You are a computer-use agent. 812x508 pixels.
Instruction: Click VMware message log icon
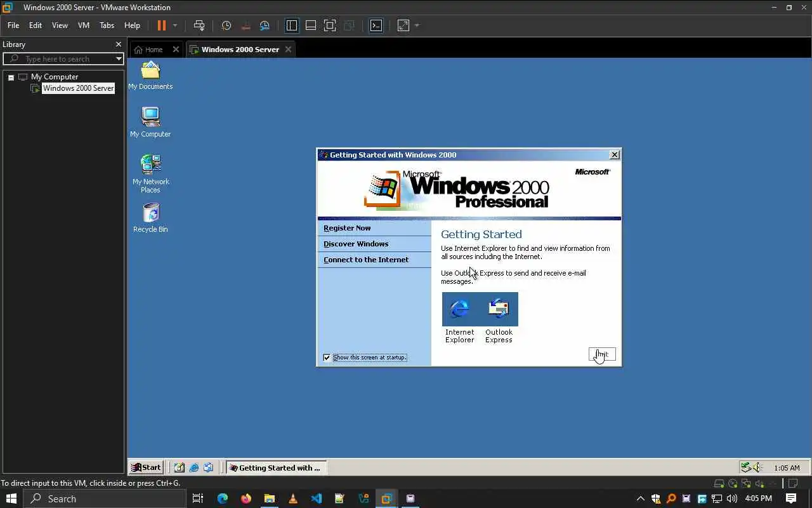792,484
